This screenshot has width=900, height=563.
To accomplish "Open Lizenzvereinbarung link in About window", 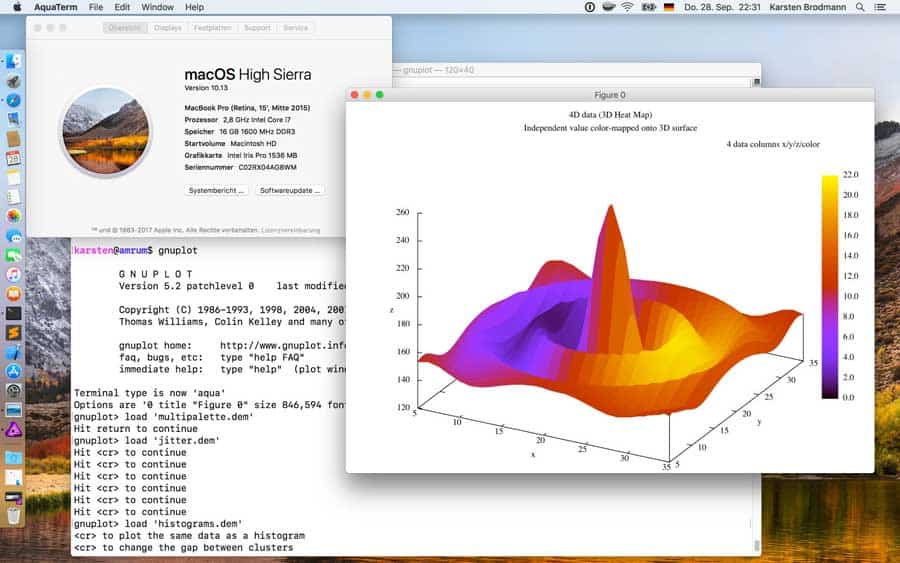I will [x=290, y=230].
